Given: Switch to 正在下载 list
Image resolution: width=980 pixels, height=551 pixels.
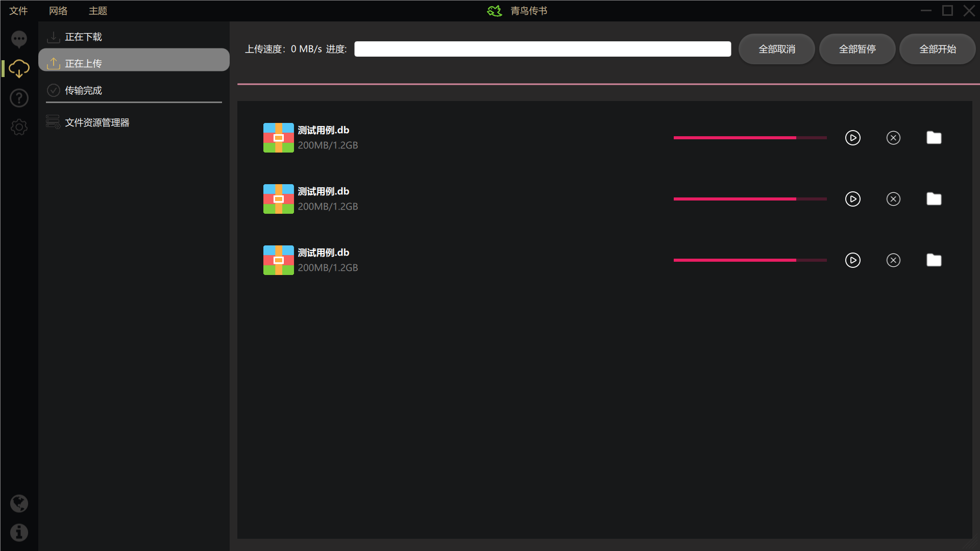Looking at the screenshot, I should 134,37.
